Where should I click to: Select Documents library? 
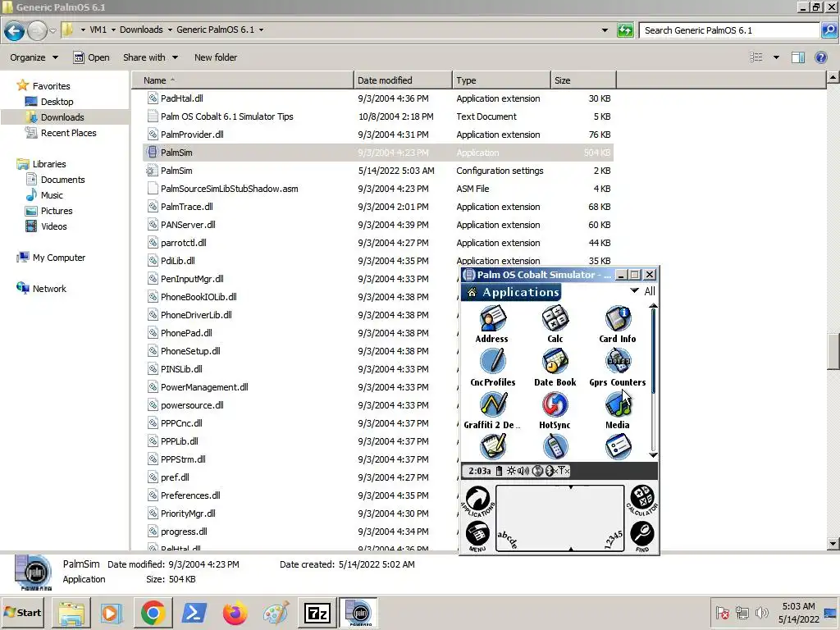(55, 180)
